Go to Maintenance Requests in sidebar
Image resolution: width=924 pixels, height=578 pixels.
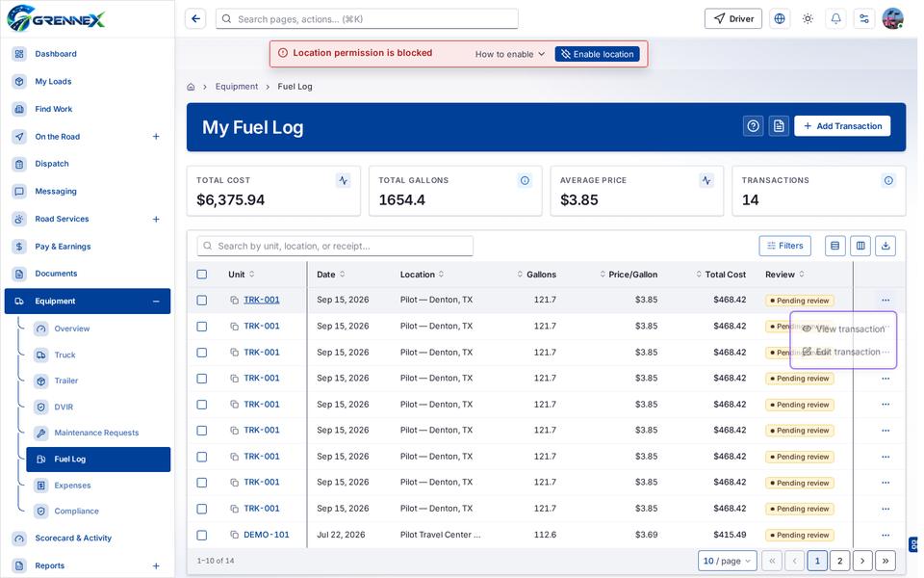coord(98,433)
